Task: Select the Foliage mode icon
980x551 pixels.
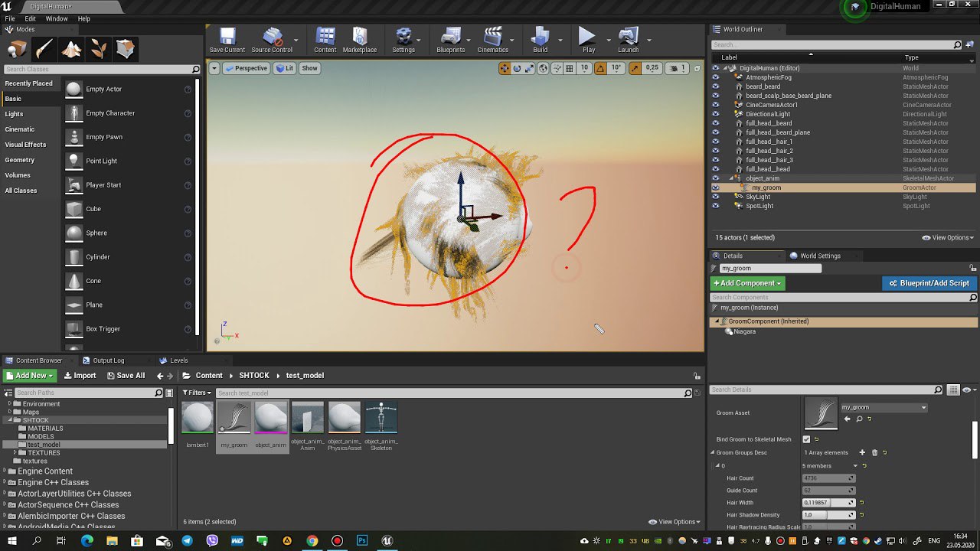Action: [x=99, y=50]
